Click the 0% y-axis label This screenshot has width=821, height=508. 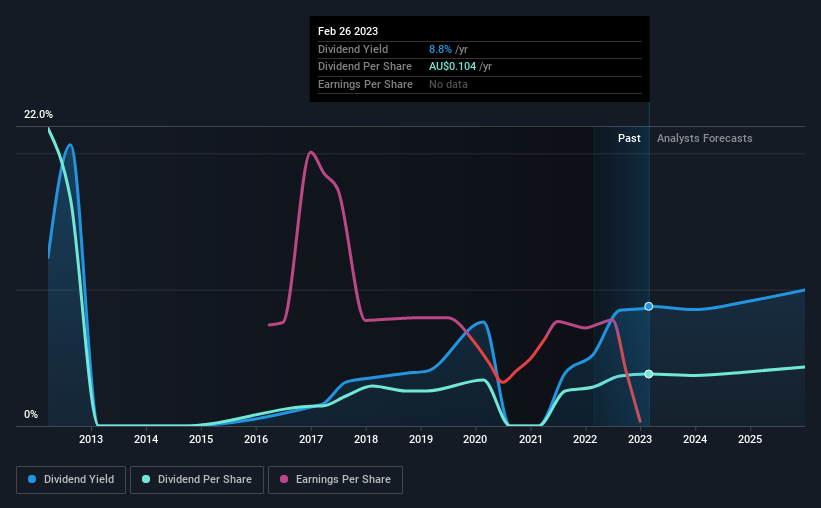tap(31, 414)
